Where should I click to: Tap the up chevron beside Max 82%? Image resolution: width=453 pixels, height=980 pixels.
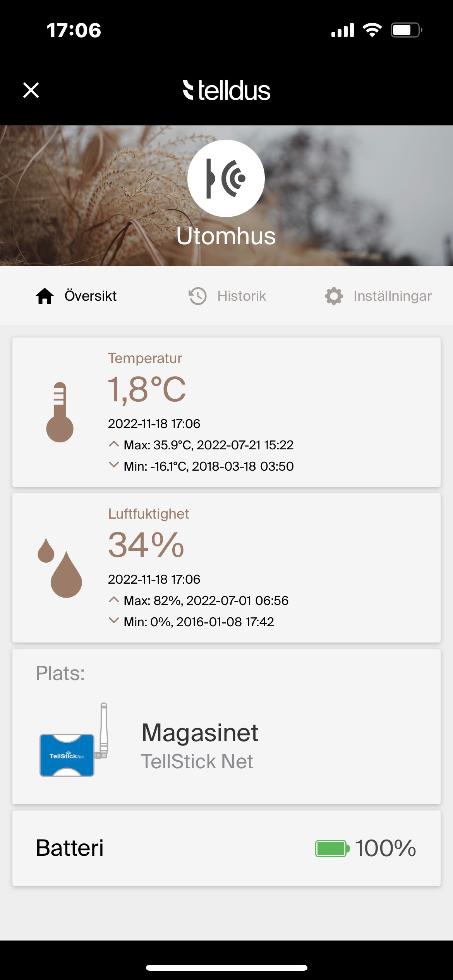tap(113, 600)
